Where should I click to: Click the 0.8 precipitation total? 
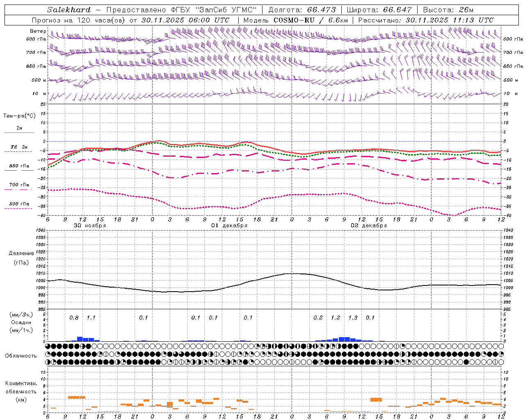pyautogui.click(x=74, y=317)
